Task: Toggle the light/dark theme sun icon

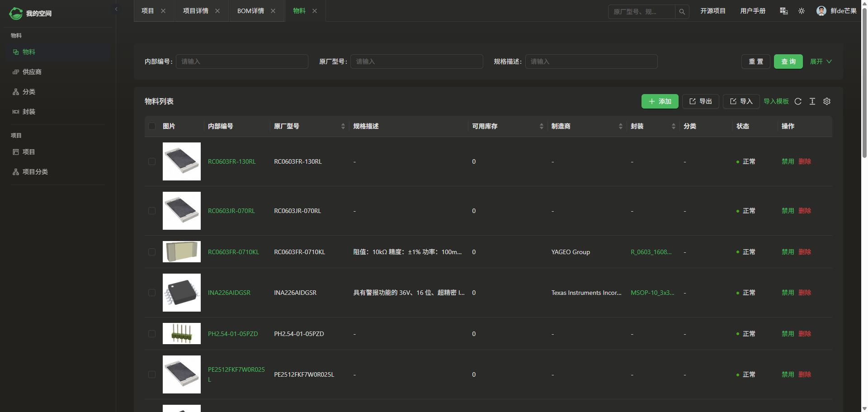Action: (802, 11)
